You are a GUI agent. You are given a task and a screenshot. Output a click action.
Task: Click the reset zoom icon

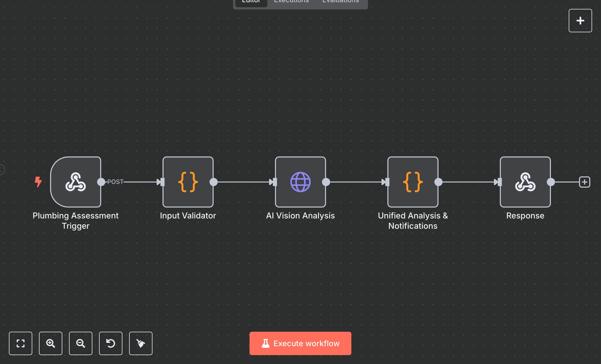pyautogui.click(x=111, y=343)
